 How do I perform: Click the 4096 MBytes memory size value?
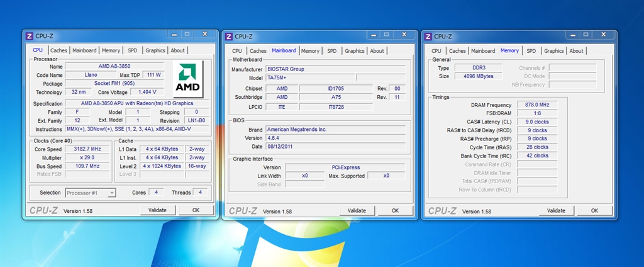click(x=479, y=76)
